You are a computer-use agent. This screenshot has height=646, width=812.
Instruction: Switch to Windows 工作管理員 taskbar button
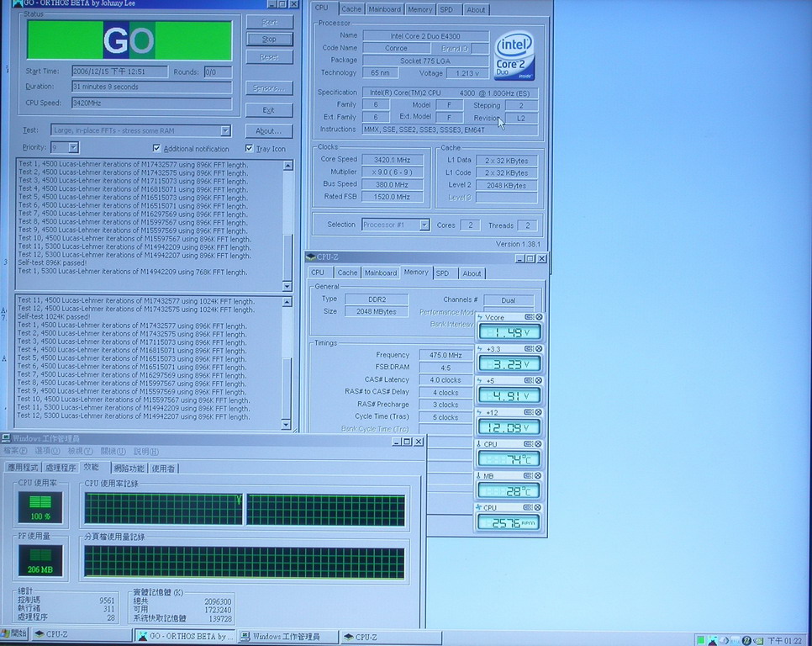[288, 636]
